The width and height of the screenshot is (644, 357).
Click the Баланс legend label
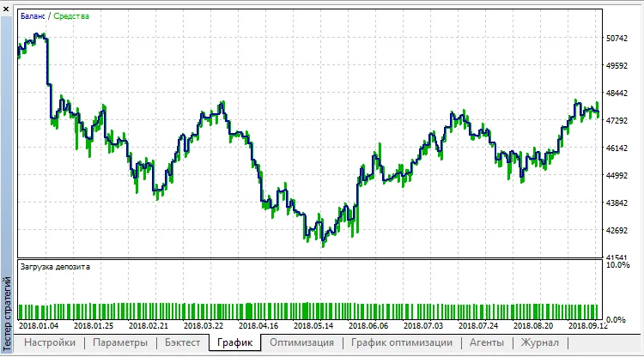click(33, 16)
